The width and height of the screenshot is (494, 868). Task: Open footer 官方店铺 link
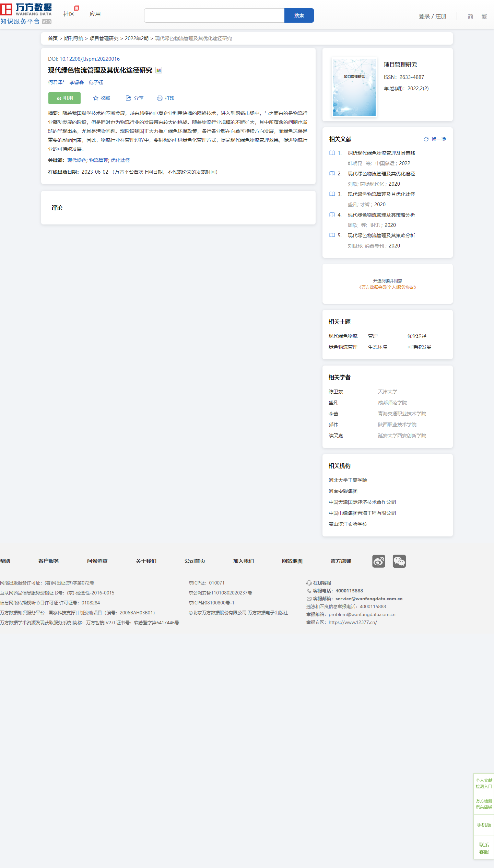[341, 561]
